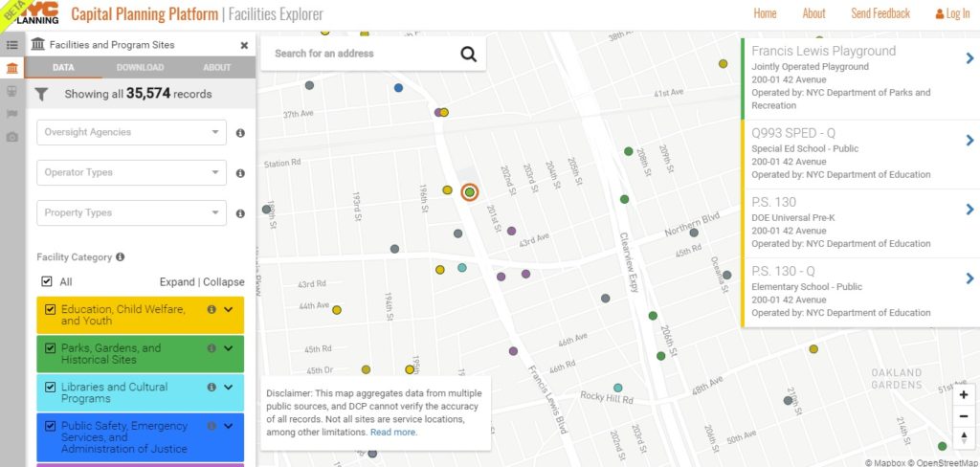This screenshot has height=467, width=980.
Task: Toggle Education, Child Welfare, and Youth checkbox
Action: tap(51, 309)
